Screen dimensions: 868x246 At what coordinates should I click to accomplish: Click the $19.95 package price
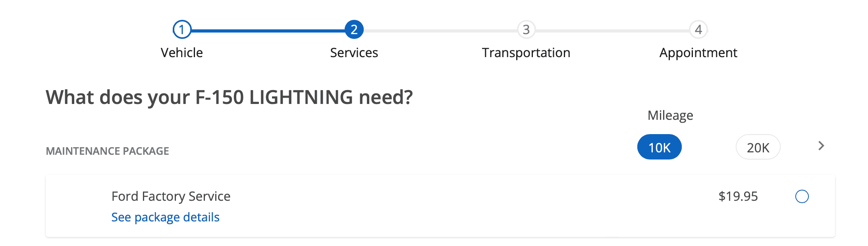pos(738,196)
